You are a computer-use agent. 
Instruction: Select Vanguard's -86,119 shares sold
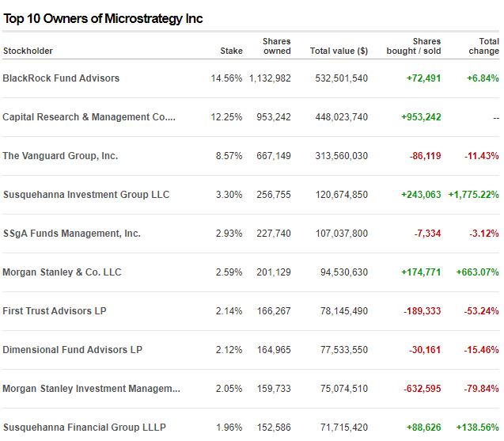(425, 156)
